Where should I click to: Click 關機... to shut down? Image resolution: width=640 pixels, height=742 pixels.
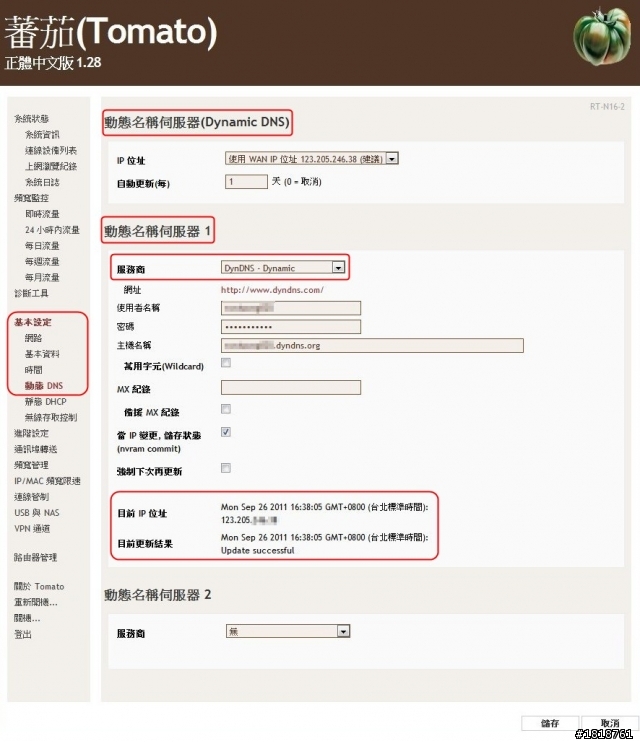pyautogui.click(x=27, y=618)
